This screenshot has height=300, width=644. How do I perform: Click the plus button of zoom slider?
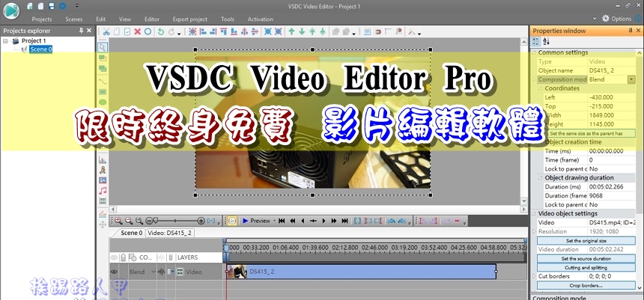pyautogui.click(x=201, y=221)
